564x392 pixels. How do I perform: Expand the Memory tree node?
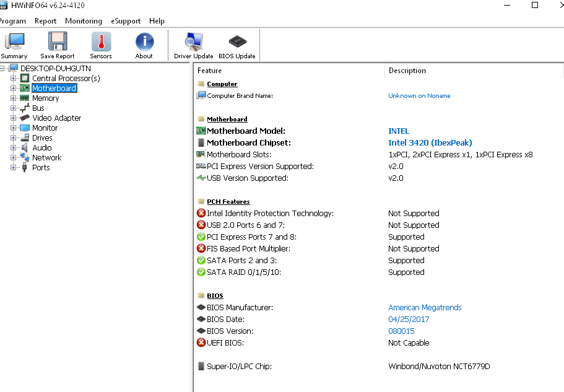(13, 98)
